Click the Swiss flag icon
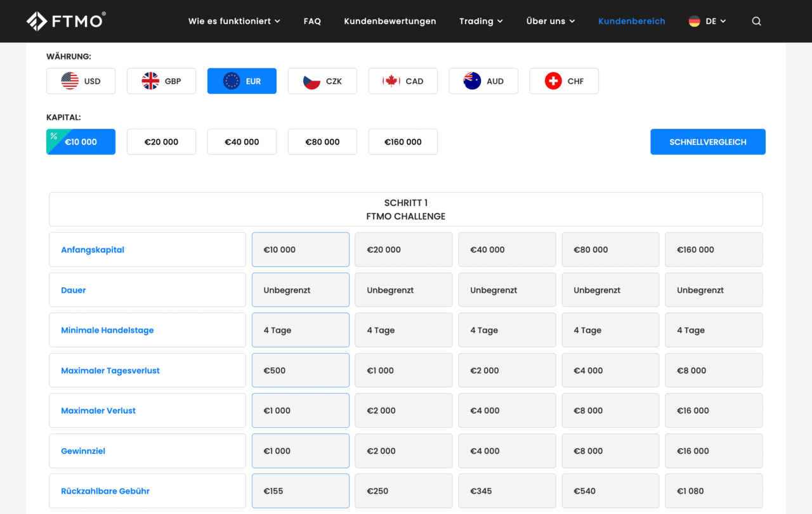This screenshot has height=514, width=812. coord(553,81)
